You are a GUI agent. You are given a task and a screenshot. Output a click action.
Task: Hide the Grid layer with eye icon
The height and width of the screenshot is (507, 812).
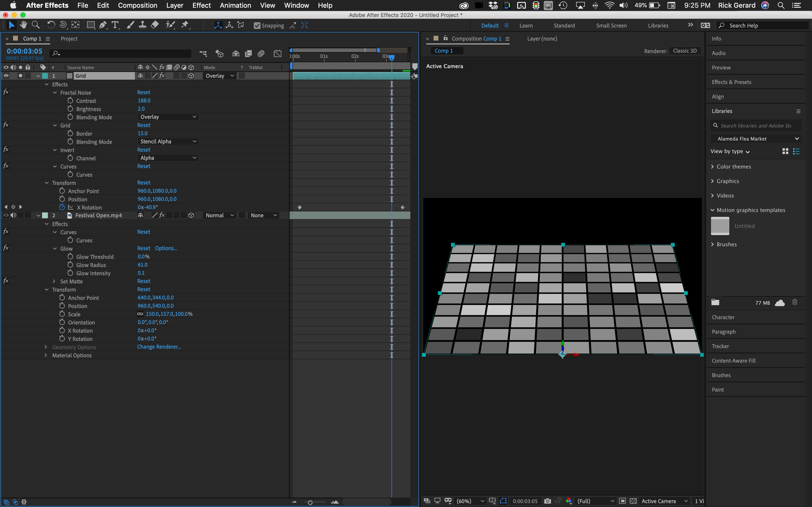6,76
